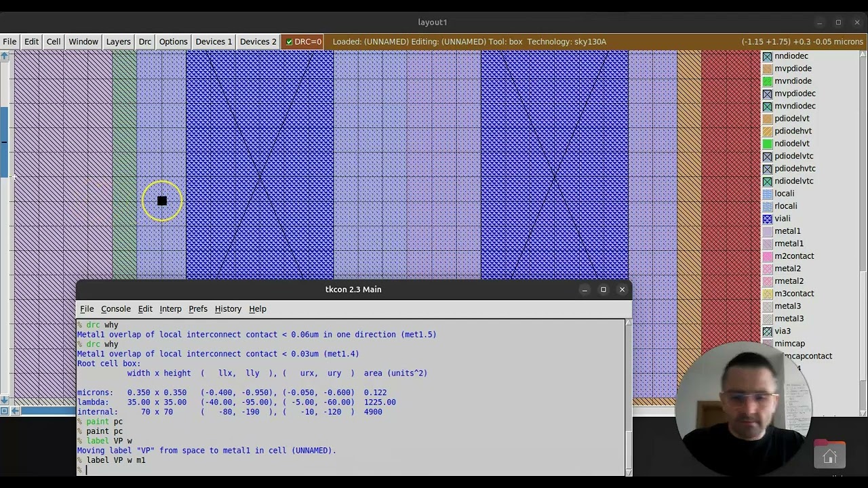Click the "Technology: sky130A" status text
The width and height of the screenshot is (868, 488).
point(566,42)
